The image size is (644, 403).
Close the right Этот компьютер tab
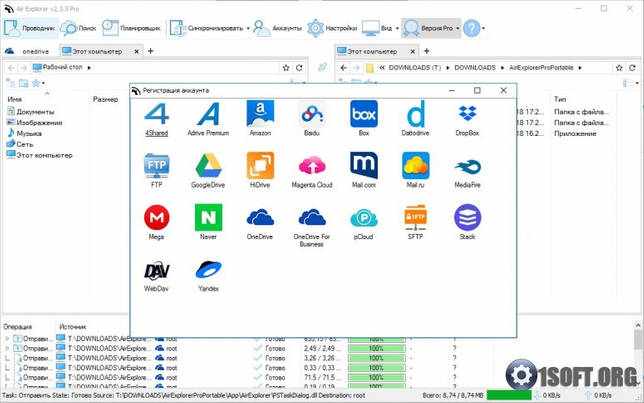(x=413, y=51)
